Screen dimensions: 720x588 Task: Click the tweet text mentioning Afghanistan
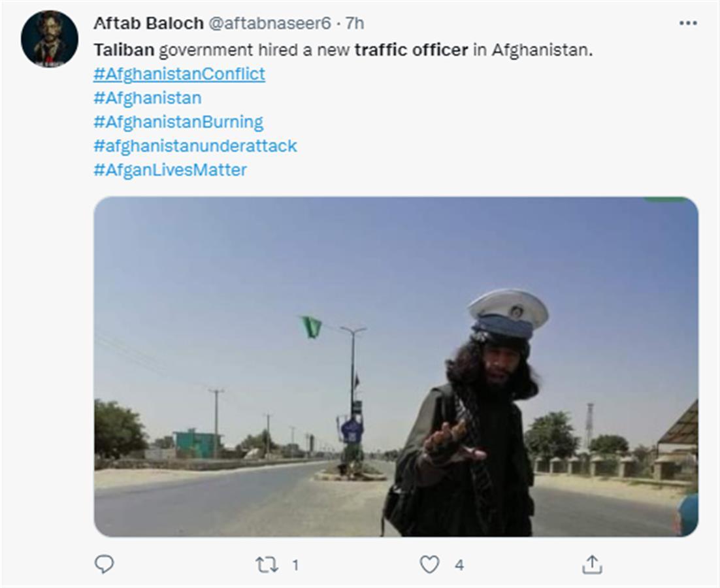[343, 50]
